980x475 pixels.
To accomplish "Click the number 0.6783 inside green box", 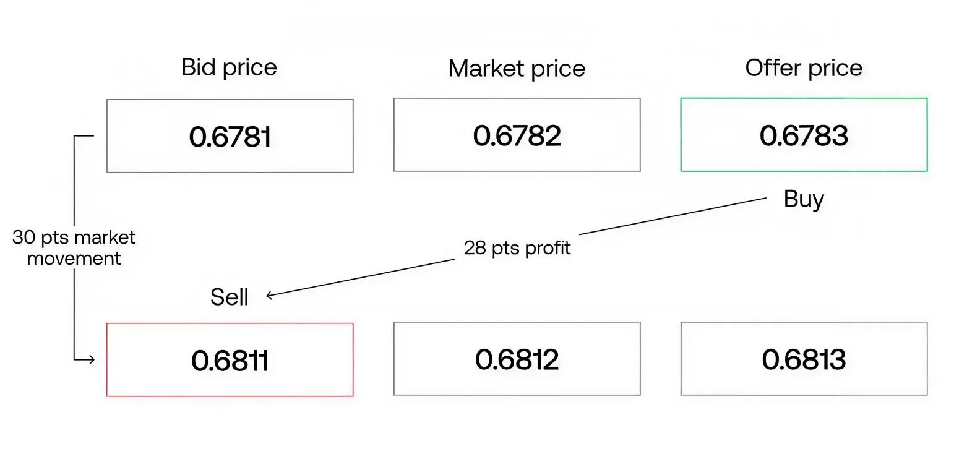I will coord(804,135).
